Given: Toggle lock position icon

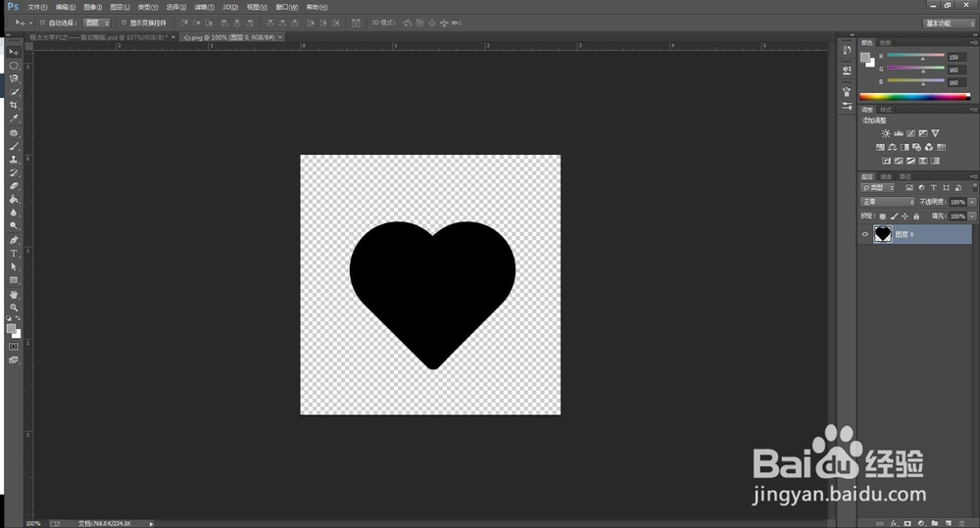Looking at the screenshot, I should 905,216.
